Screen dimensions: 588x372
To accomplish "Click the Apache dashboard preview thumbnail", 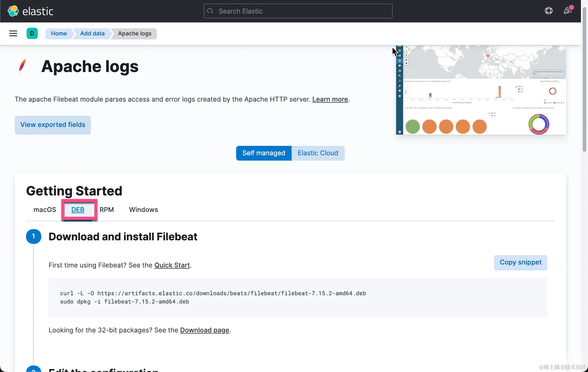I will [481, 90].
